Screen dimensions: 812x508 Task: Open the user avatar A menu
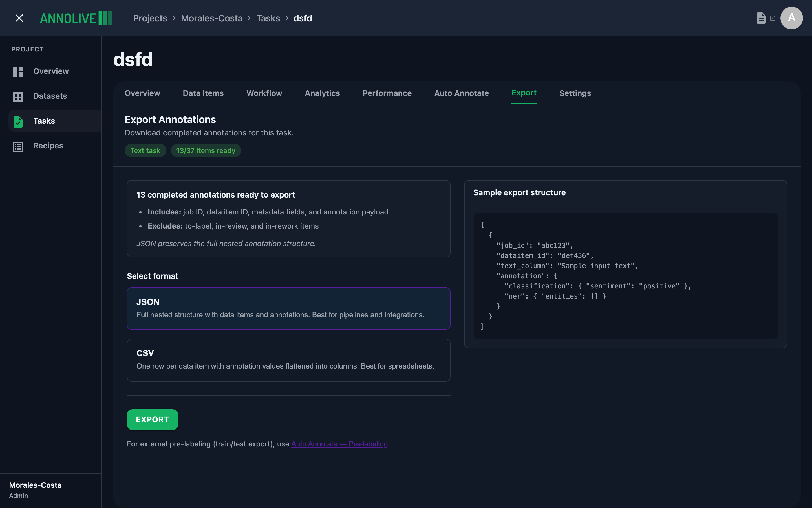(791, 18)
